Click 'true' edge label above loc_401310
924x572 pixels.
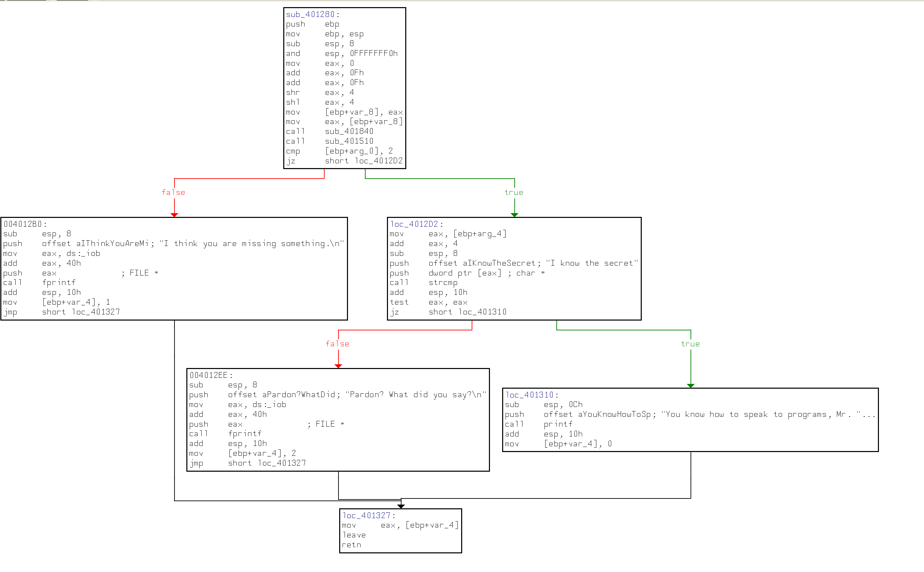pos(691,344)
